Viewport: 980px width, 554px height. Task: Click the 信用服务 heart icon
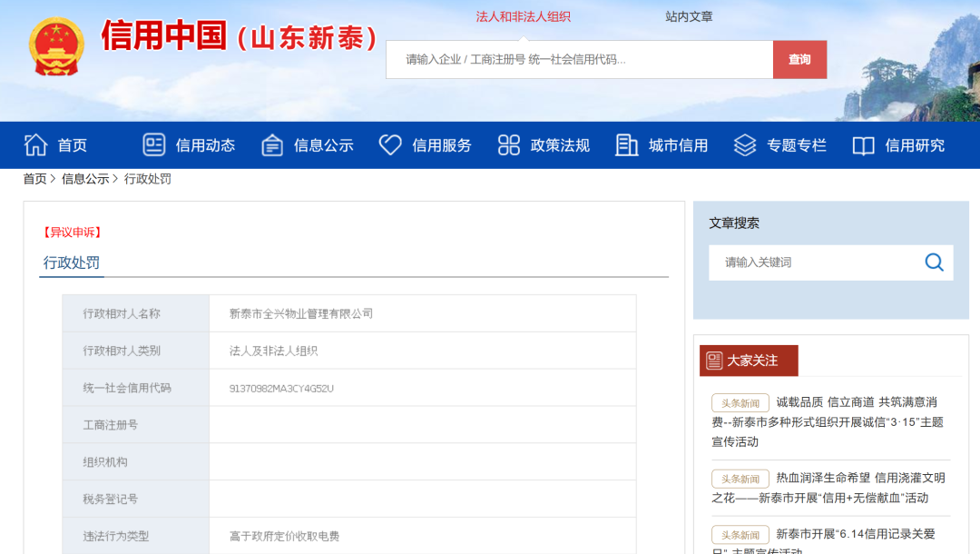pos(390,145)
